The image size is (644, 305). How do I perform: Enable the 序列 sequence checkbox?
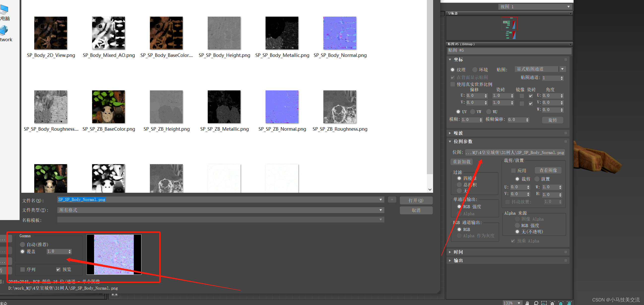[23, 269]
